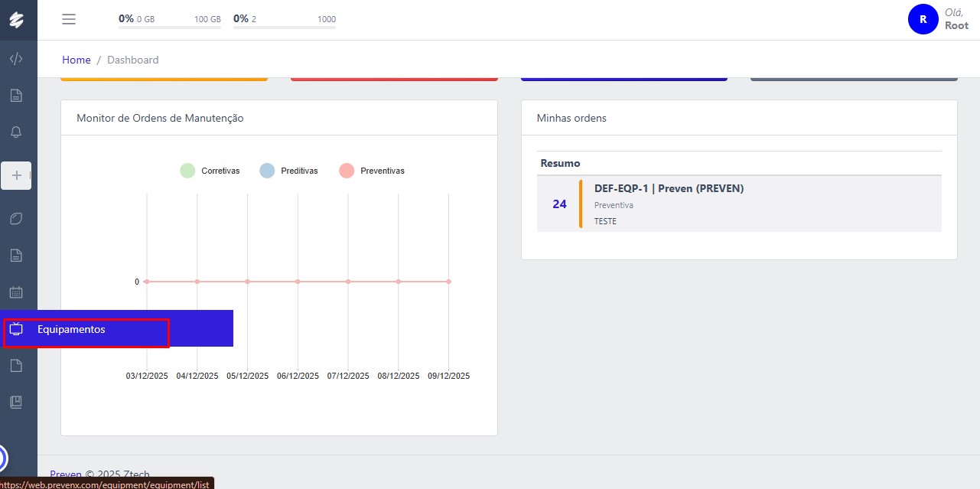Viewport: 980px width, 489px height.
Task: Go to Home via breadcrumb link
Action: tap(77, 60)
